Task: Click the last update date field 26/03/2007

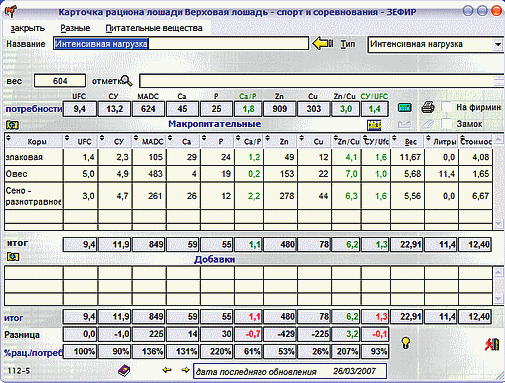Action: tap(290, 371)
